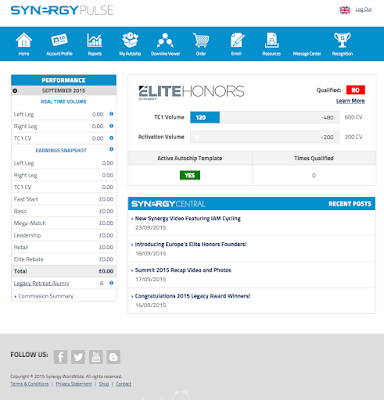
Task: Click the Mega-Match earnings row
Action: coord(64,223)
